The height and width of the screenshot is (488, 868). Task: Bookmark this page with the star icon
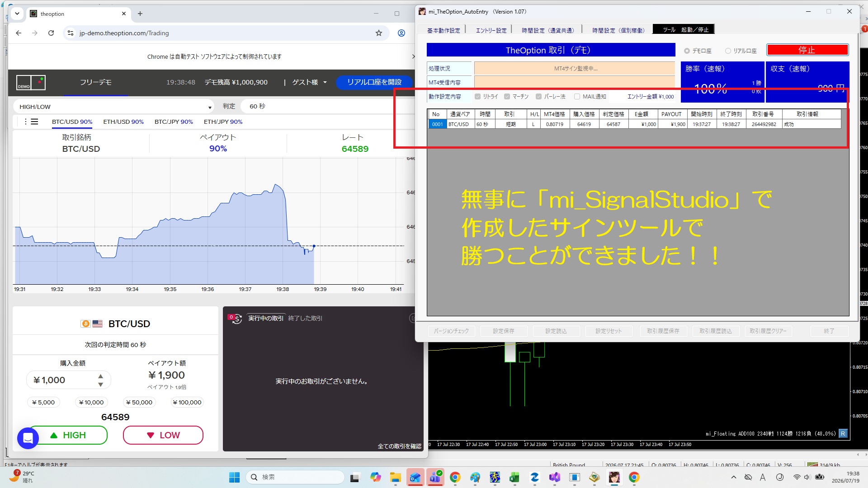pyautogui.click(x=379, y=33)
